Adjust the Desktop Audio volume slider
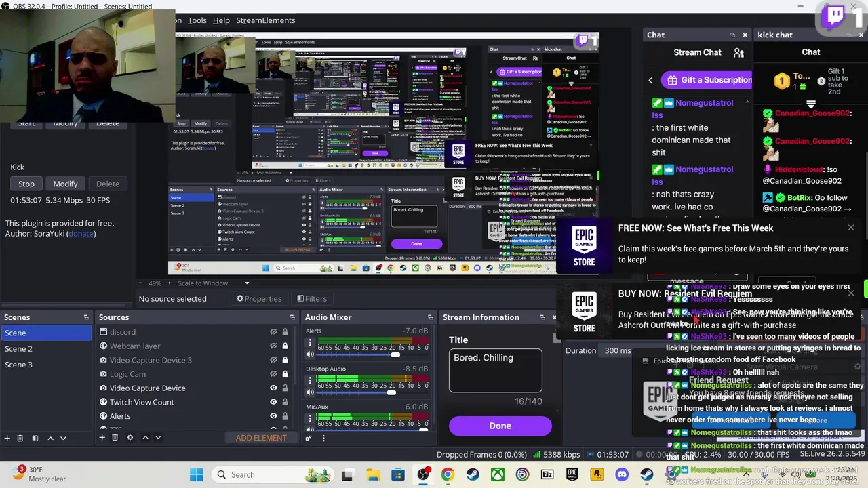Viewport: 868px width, 488px height. tap(391, 392)
